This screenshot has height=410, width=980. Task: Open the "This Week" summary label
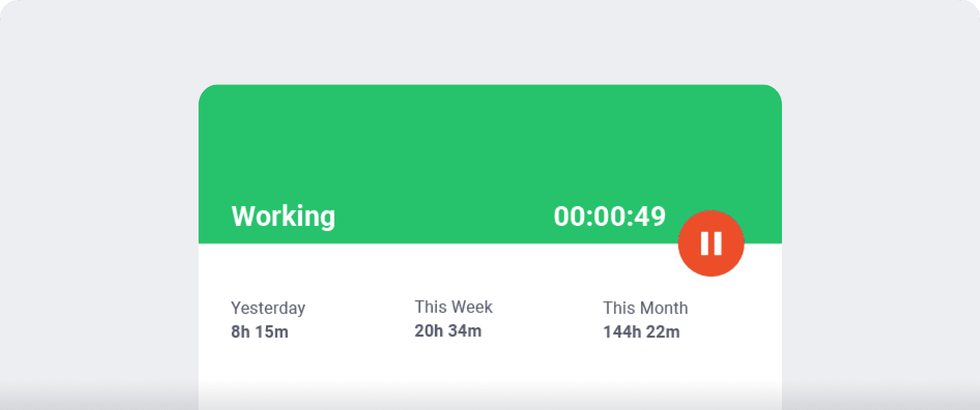point(453,307)
